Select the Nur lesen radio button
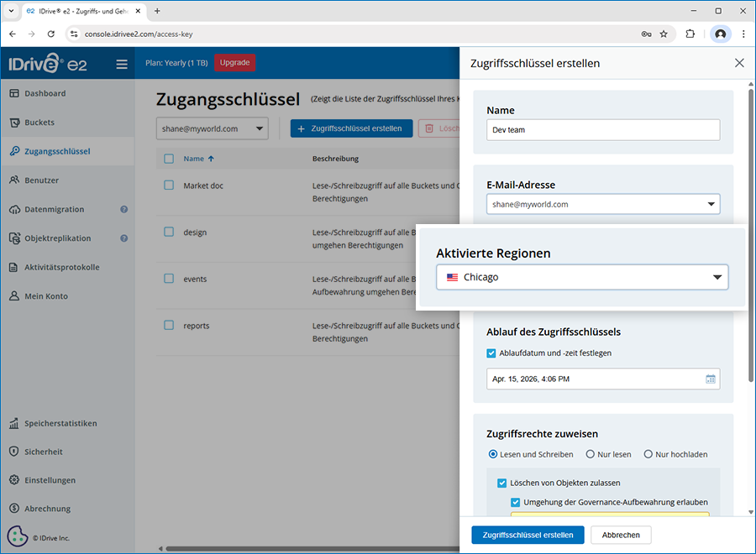The height and width of the screenshot is (554, 756). tap(591, 454)
